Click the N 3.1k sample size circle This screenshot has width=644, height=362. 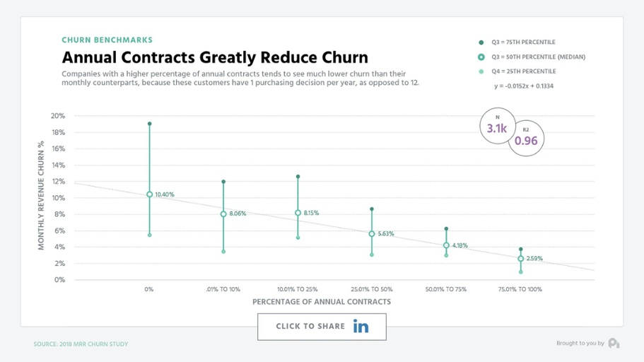pos(498,126)
